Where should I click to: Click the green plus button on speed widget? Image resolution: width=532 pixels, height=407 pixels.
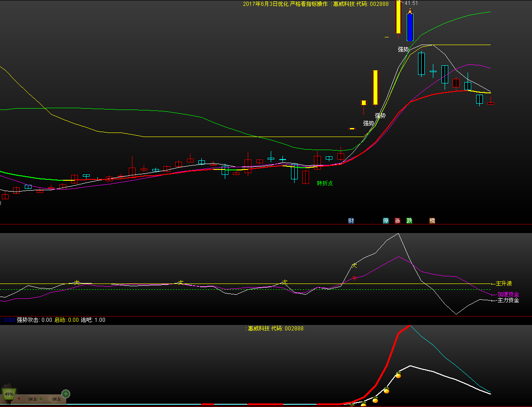(x=66, y=394)
